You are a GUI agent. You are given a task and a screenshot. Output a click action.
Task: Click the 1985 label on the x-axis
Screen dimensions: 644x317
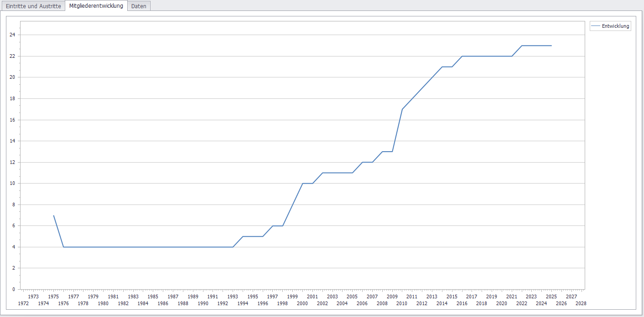pos(153,297)
